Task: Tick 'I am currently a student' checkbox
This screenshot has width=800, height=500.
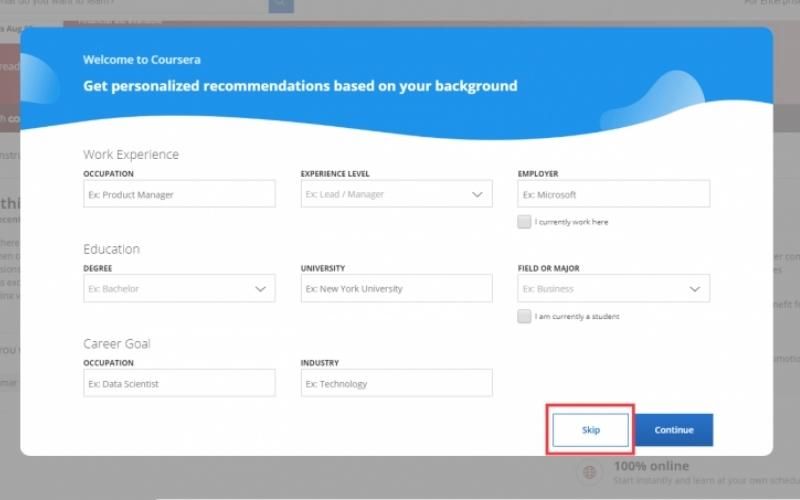Action: [x=524, y=316]
